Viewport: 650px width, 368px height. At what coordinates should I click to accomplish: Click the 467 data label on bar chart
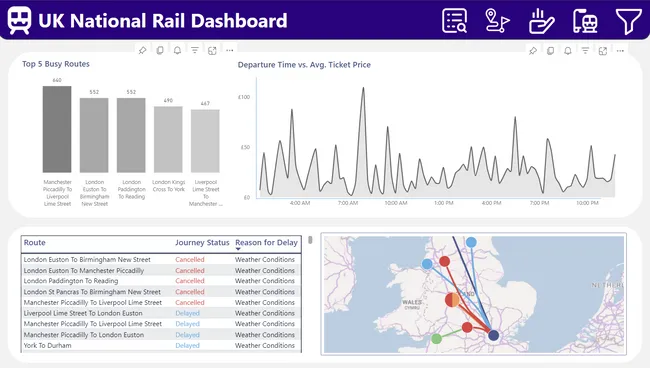pyautogui.click(x=205, y=104)
